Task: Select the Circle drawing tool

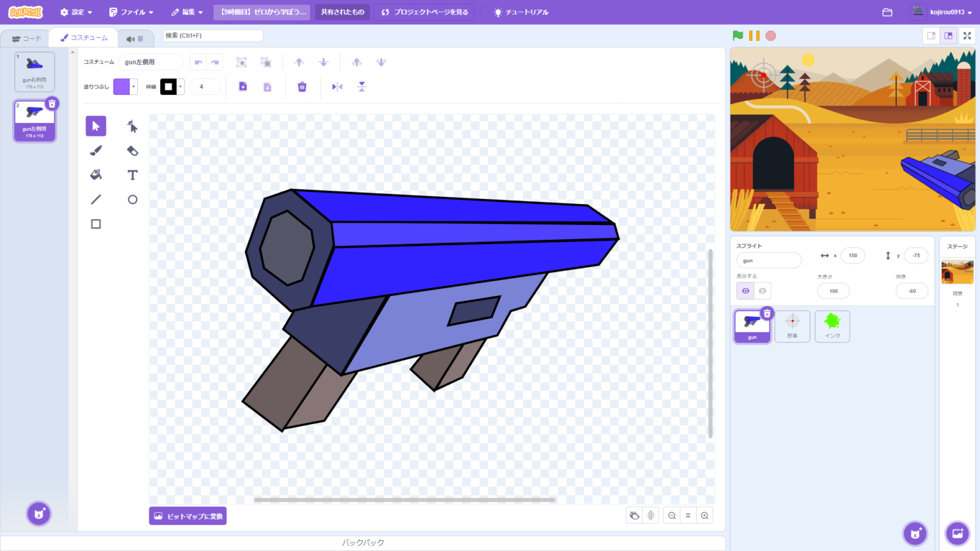Action: 132,199
